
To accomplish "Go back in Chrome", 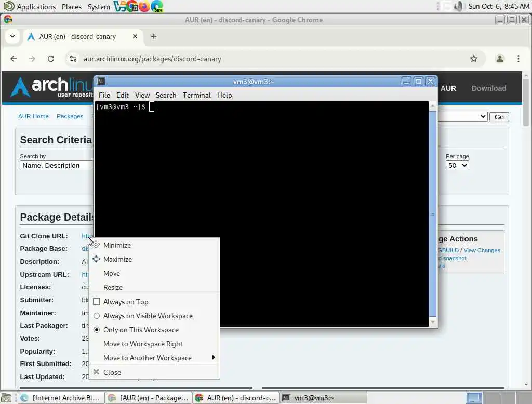I will [14, 59].
